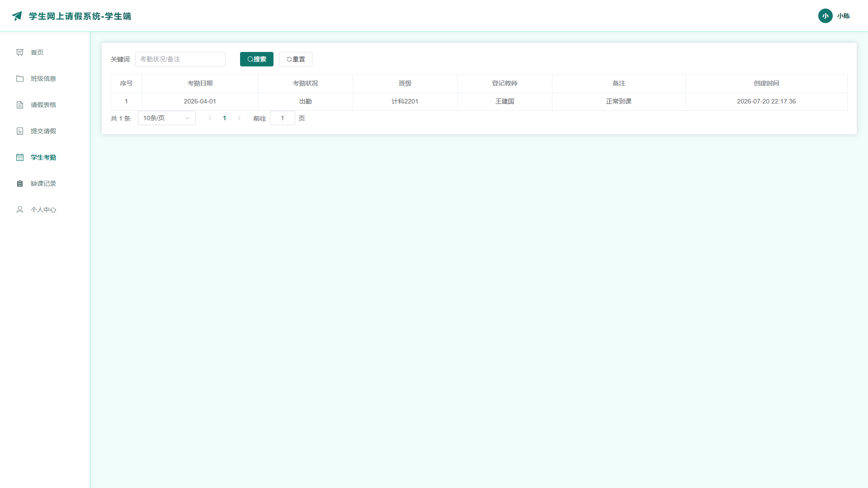Click the 登记教师 column header
Screen dimensions: 868x488
coord(505,83)
